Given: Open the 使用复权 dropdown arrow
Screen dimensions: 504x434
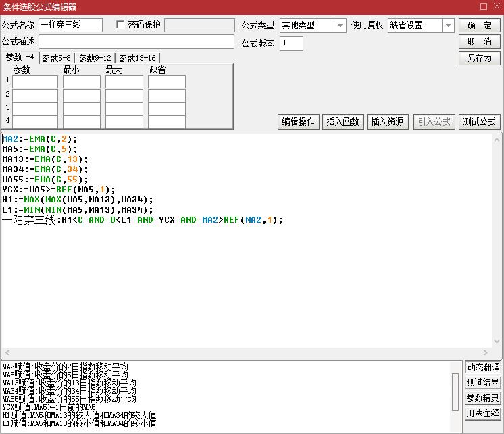Looking at the screenshot, I should 448,26.
